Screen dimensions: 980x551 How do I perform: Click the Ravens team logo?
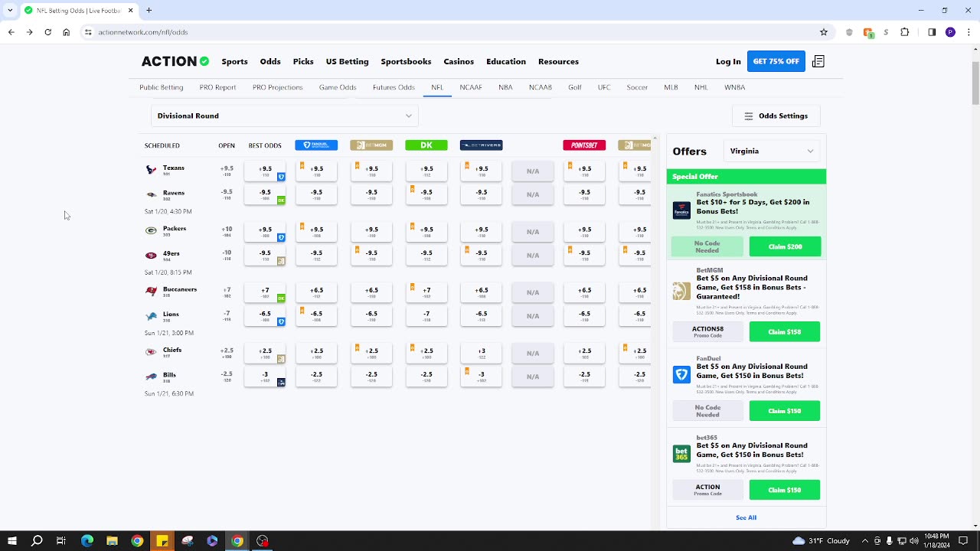pyautogui.click(x=151, y=195)
